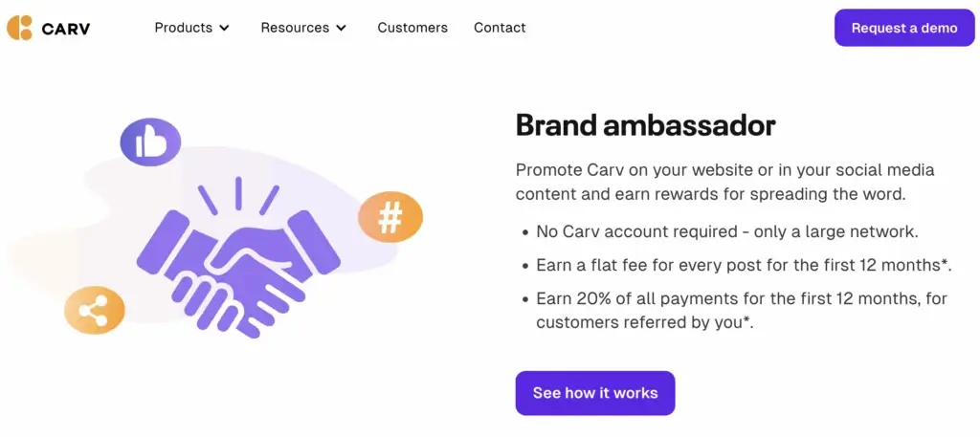Open the Contact page link
980x437 pixels.
(500, 28)
